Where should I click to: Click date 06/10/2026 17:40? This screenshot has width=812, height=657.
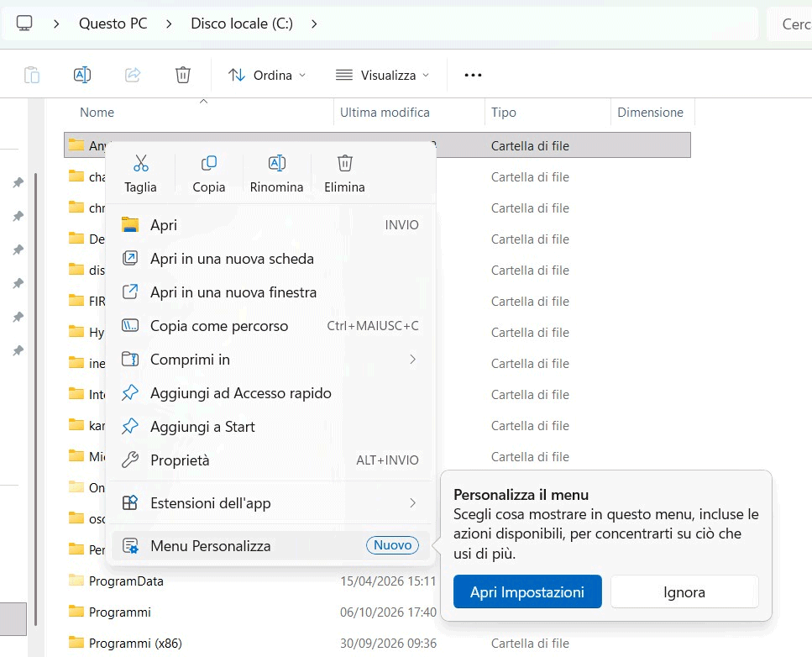388,612
